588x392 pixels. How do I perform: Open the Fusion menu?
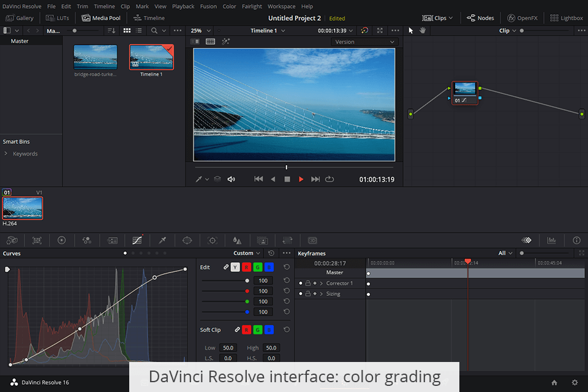[x=208, y=6]
